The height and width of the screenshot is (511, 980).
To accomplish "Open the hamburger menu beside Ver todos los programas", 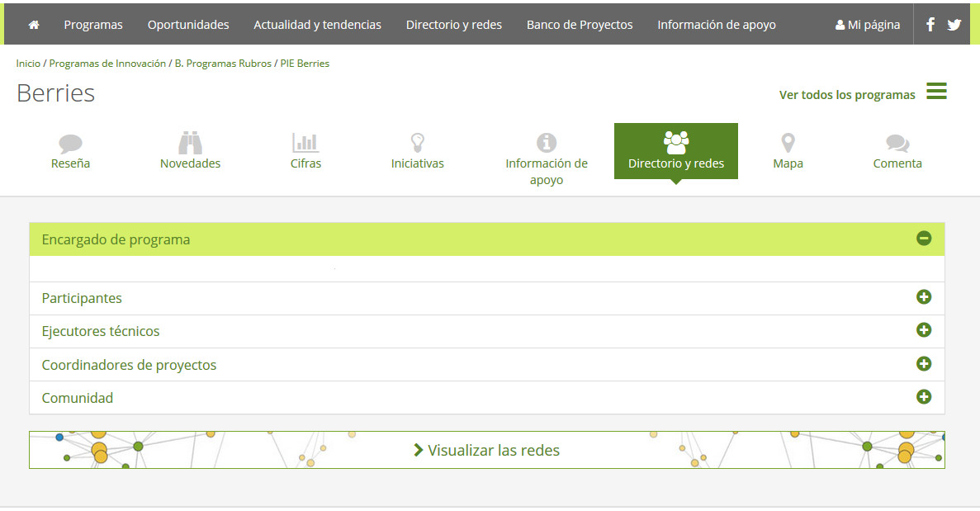I will click(x=936, y=91).
